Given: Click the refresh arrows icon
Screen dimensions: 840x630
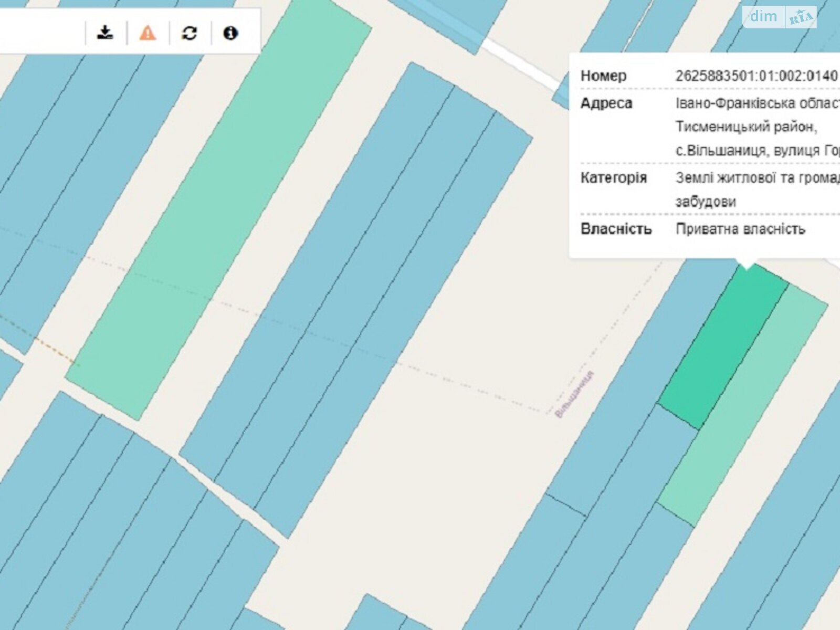Looking at the screenshot, I should (189, 33).
